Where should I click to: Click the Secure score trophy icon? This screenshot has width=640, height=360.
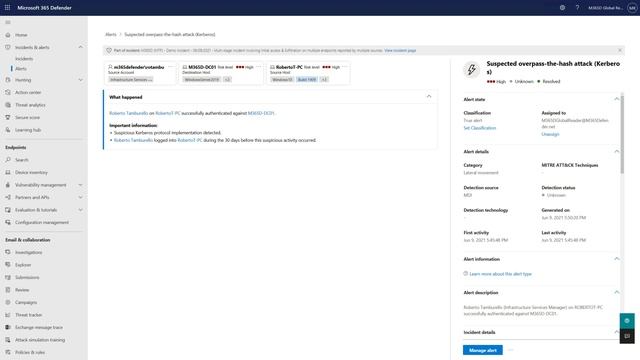(8, 118)
